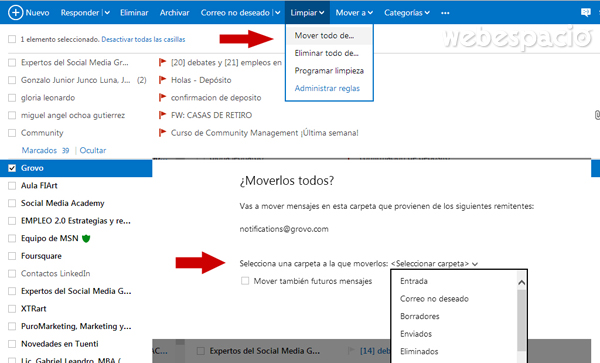Check the Social Media Academy message
This screenshot has width=600, height=363.
pos(12,203)
